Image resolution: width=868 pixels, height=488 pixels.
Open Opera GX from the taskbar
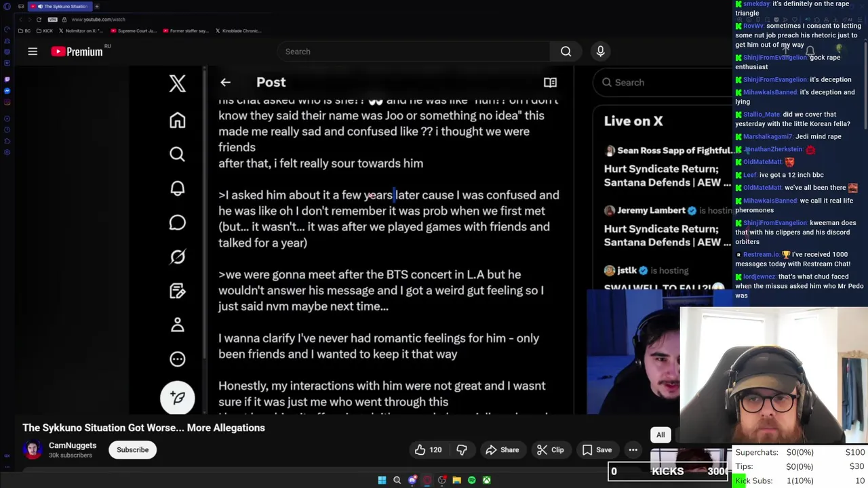(x=427, y=481)
